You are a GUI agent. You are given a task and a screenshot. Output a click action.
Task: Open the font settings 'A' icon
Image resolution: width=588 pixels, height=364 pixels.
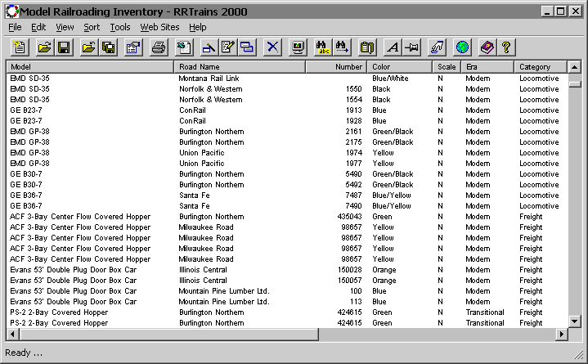(393, 47)
